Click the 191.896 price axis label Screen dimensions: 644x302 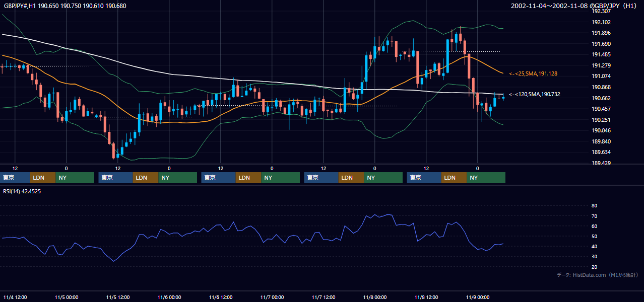[602, 33]
